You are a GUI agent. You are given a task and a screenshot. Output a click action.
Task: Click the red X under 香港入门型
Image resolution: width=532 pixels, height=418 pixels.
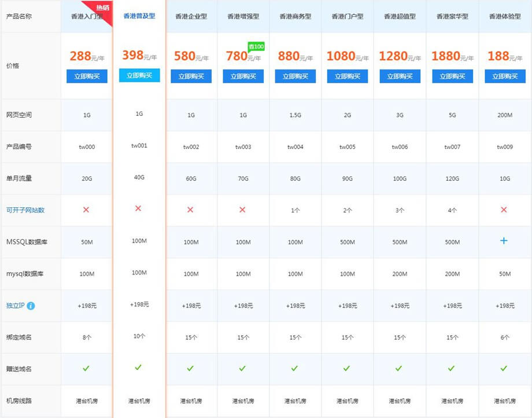[87, 209]
